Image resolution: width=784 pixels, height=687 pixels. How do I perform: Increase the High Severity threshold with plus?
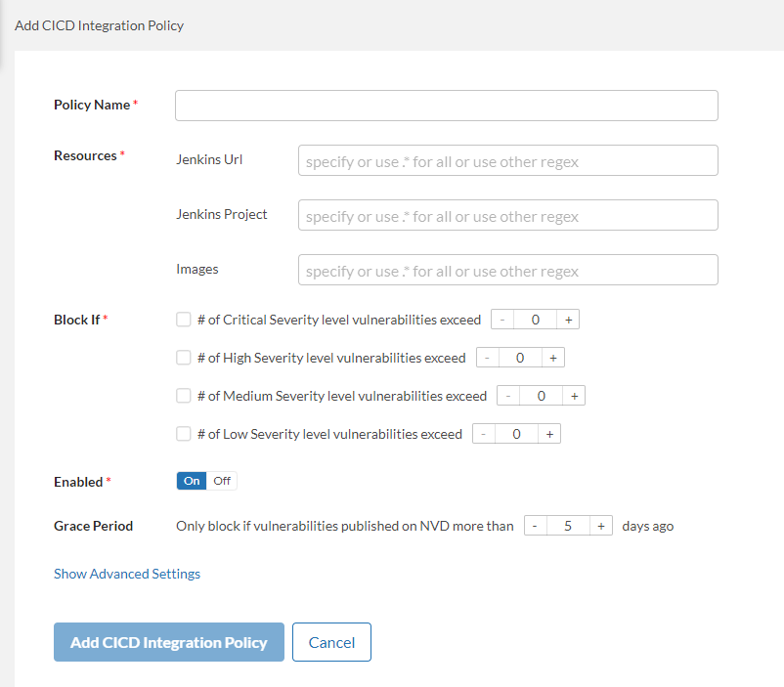[x=553, y=358]
